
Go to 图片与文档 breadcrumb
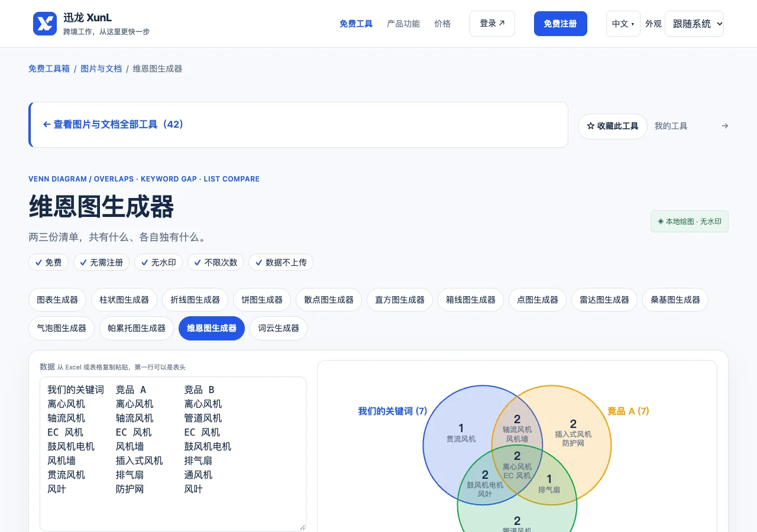[x=101, y=69]
